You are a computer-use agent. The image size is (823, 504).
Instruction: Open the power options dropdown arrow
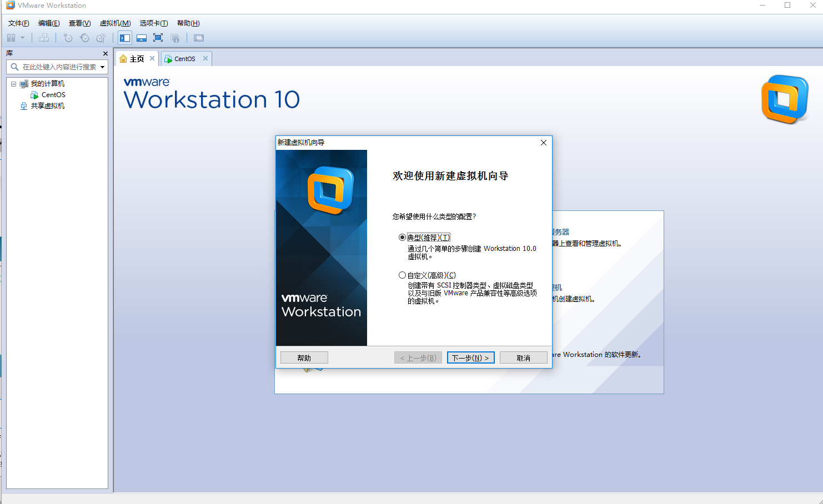22,38
